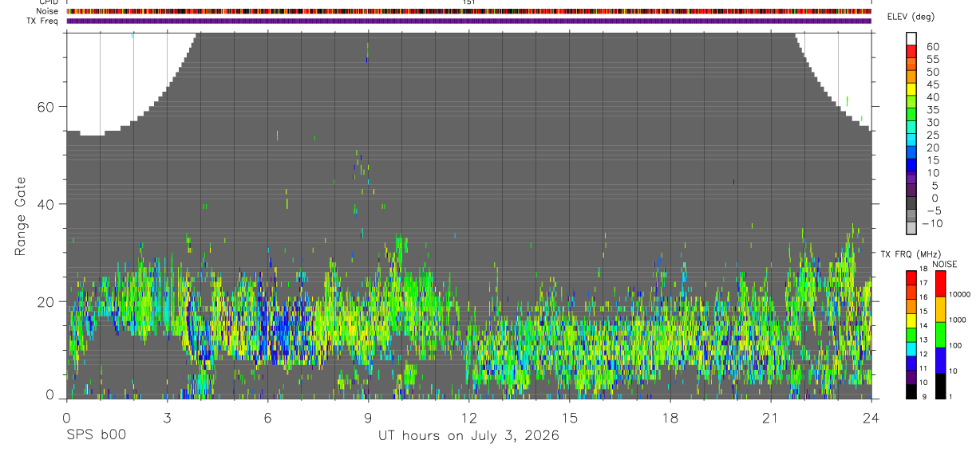This screenshot has height=452, width=980.
Task: Click the UT hours on July 3, 2026 title
Action: [468, 436]
